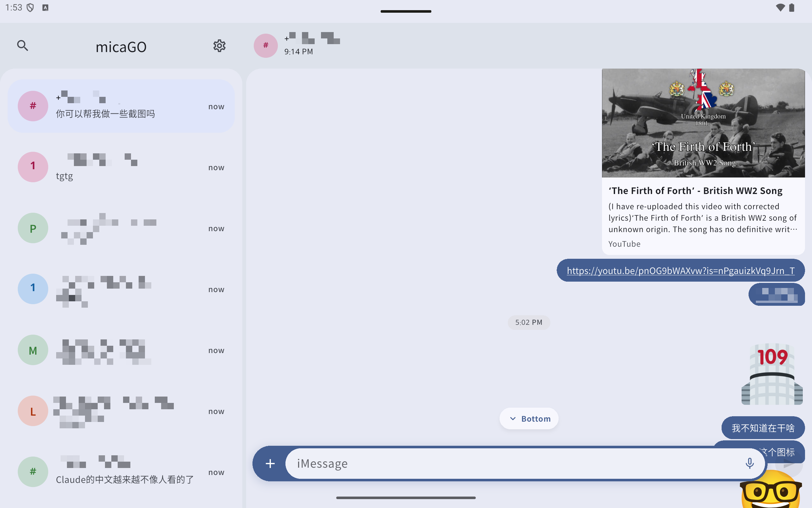Tap the YouTube source label on preview

(625, 244)
